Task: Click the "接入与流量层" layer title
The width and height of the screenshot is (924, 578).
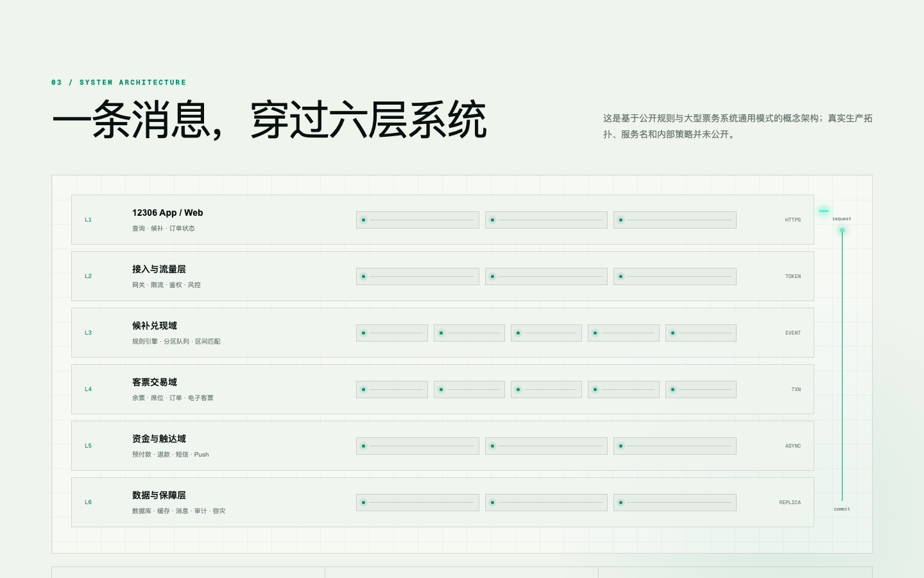Action: click(159, 269)
